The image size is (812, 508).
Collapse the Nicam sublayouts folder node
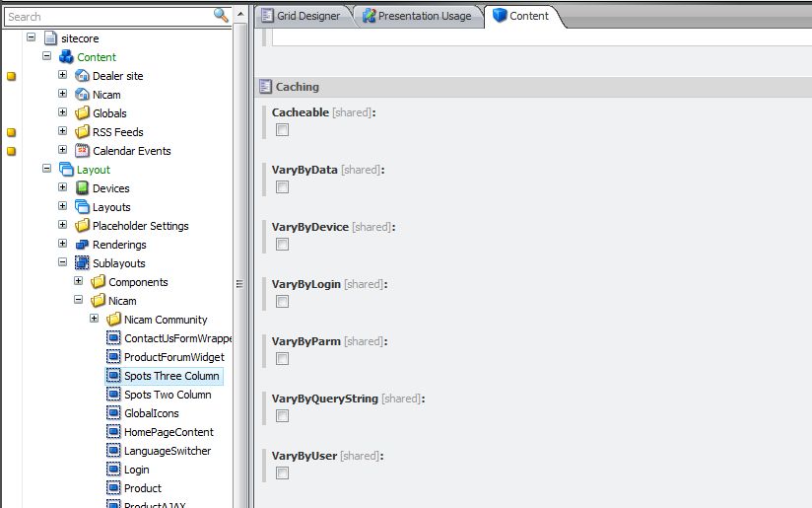(x=78, y=300)
